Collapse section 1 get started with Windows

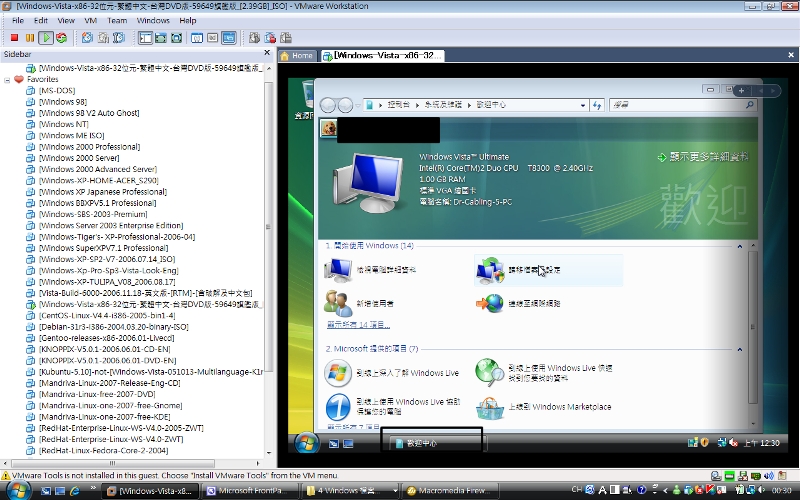point(739,246)
